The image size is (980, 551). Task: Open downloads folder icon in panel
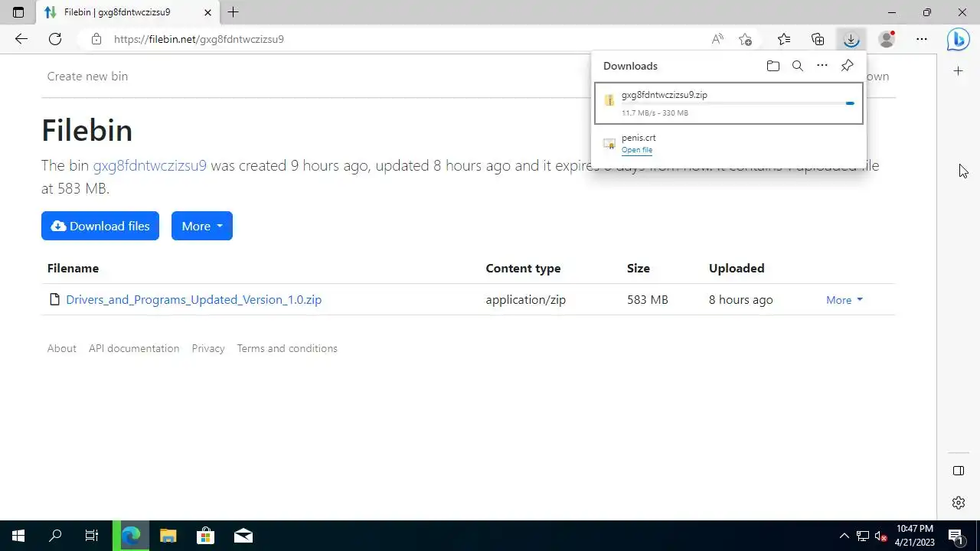pos(773,66)
